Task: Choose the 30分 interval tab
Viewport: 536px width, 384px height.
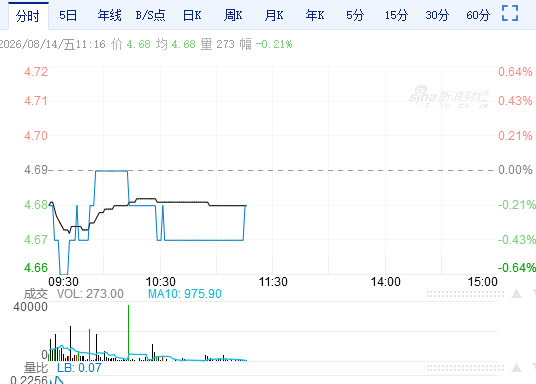Action: tap(437, 15)
